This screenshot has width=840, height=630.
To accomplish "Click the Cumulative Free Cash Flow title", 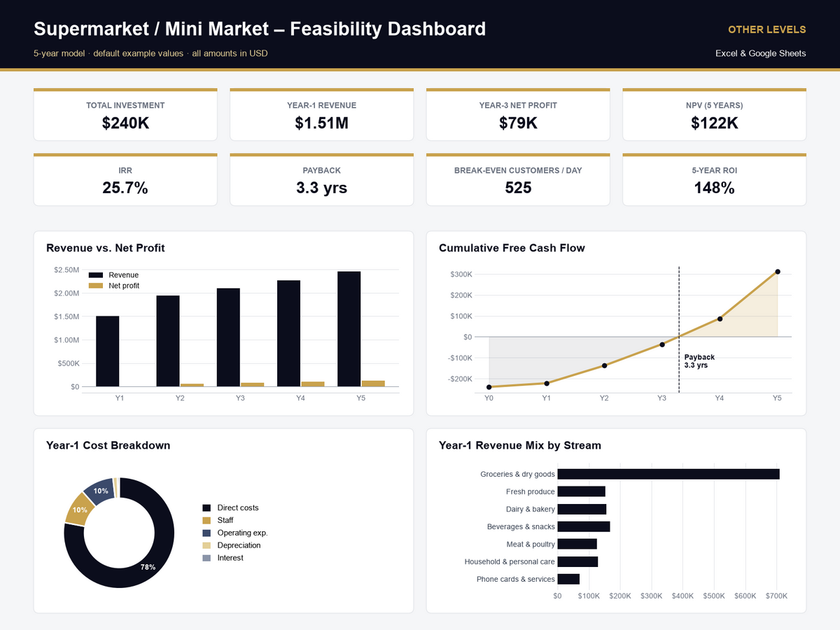I will 512,248.
